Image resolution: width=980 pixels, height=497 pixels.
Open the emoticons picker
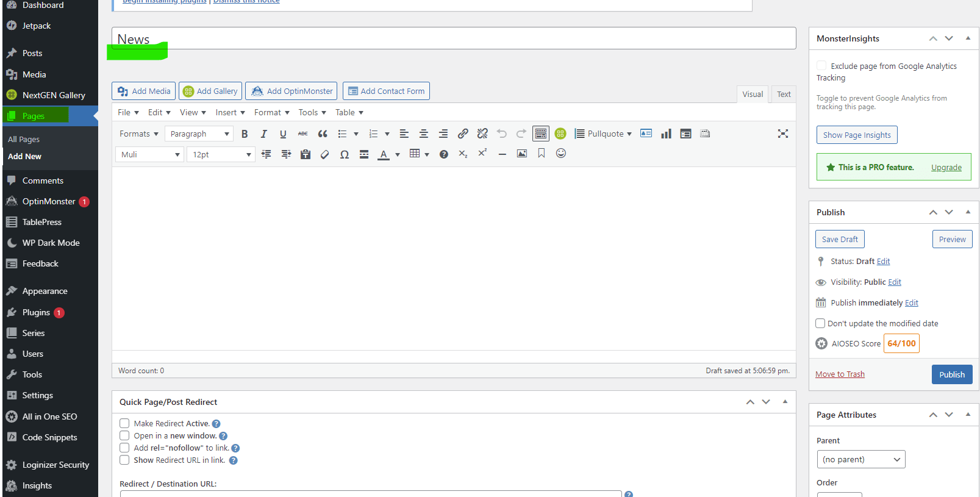[x=561, y=154]
